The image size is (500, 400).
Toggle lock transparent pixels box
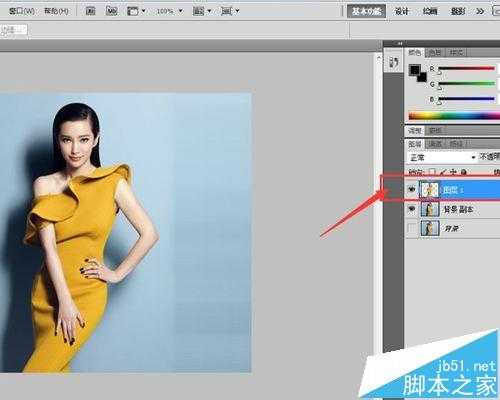(x=432, y=172)
